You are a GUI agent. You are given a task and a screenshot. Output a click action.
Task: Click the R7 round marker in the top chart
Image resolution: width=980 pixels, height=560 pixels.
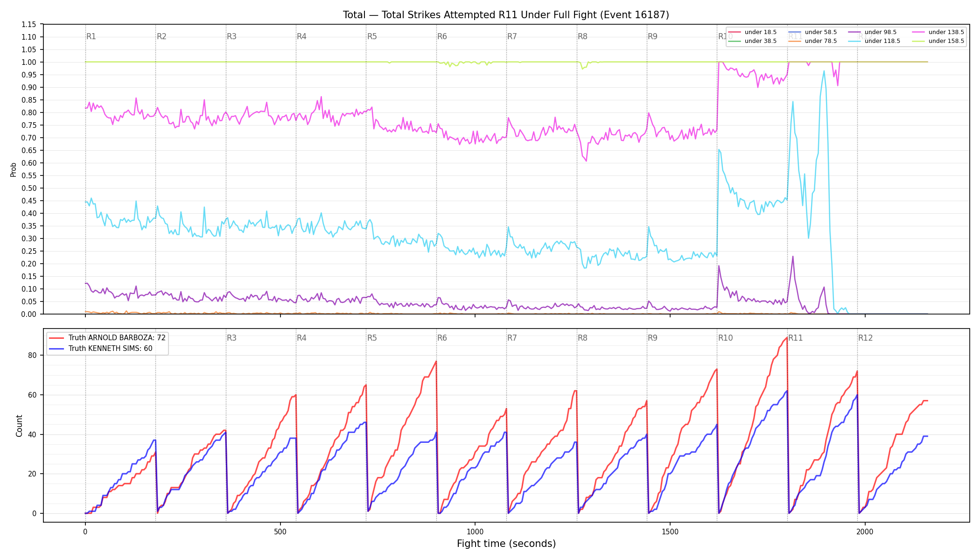point(512,36)
